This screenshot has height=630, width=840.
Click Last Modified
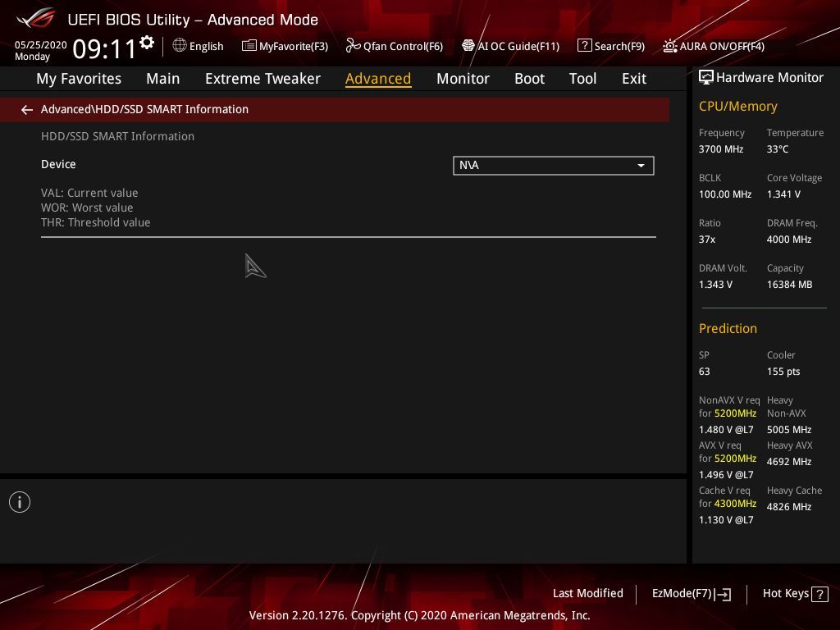click(587, 593)
